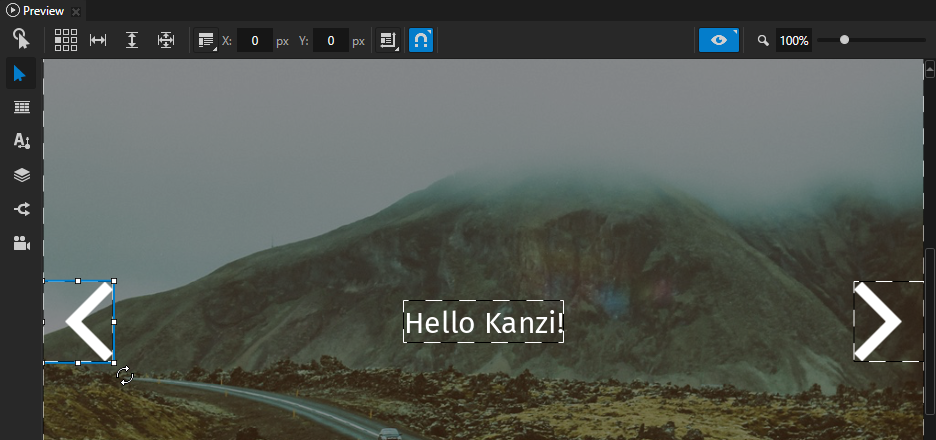936x440 pixels.
Task: Activate the blue arrow Node tool
Action: tap(21, 74)
